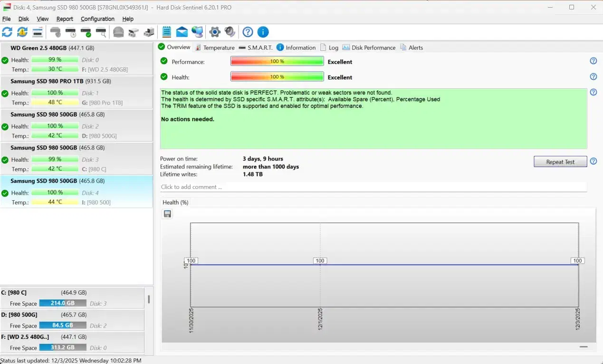Click the comment field to add comment
The width and height of the screenshot is (603, 364).
click(x=373, y=187)
